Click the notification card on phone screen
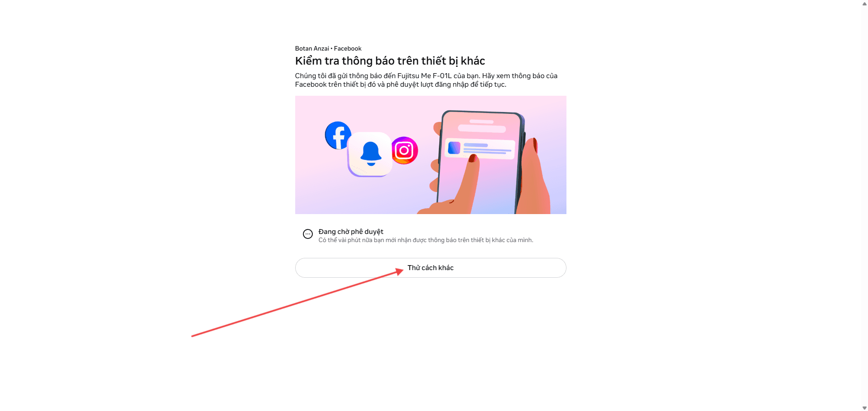Image resolution: width=868 pixels, height=411 pixels. [480, 149]
